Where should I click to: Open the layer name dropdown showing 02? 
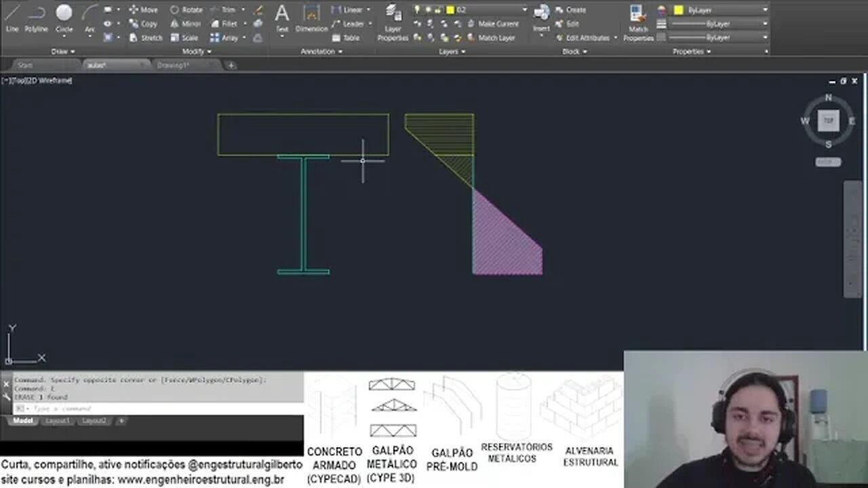point(471,9)
